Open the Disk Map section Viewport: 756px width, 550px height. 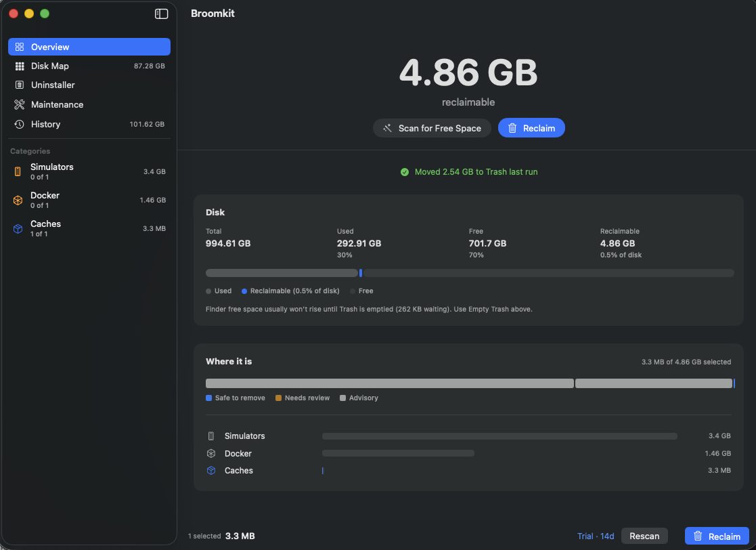(89, 66)
